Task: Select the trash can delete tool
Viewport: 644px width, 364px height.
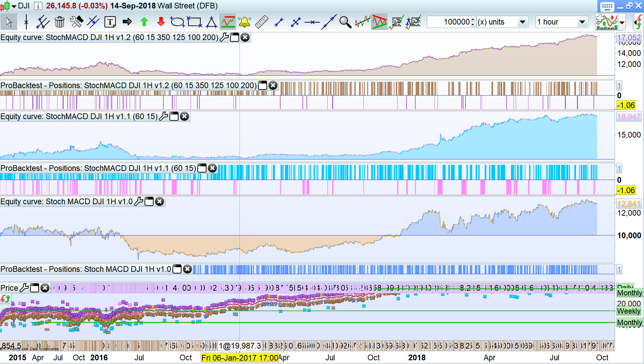Action: [60, 22]
